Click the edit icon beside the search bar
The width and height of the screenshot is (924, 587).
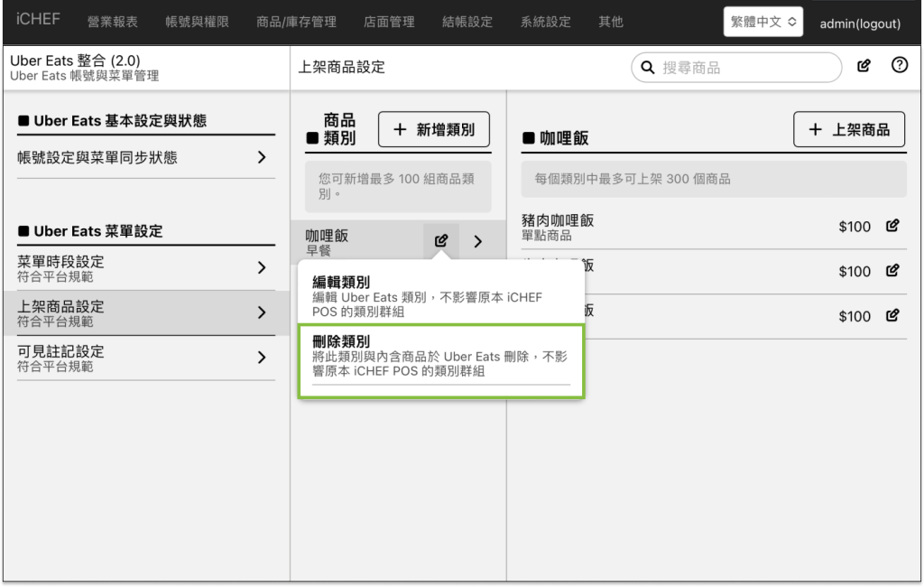tap(864, 66)
